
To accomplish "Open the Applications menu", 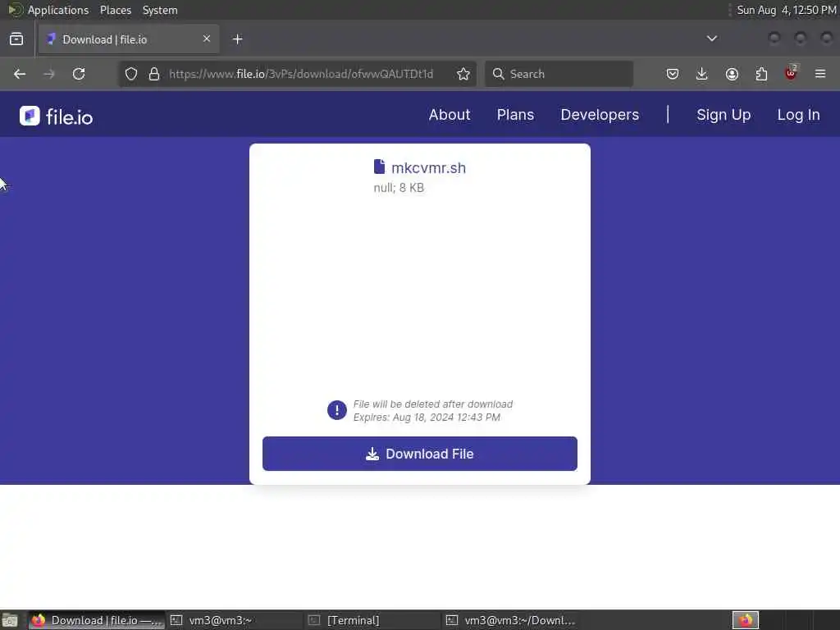I will pyautogui.click(x=58, y=10).
